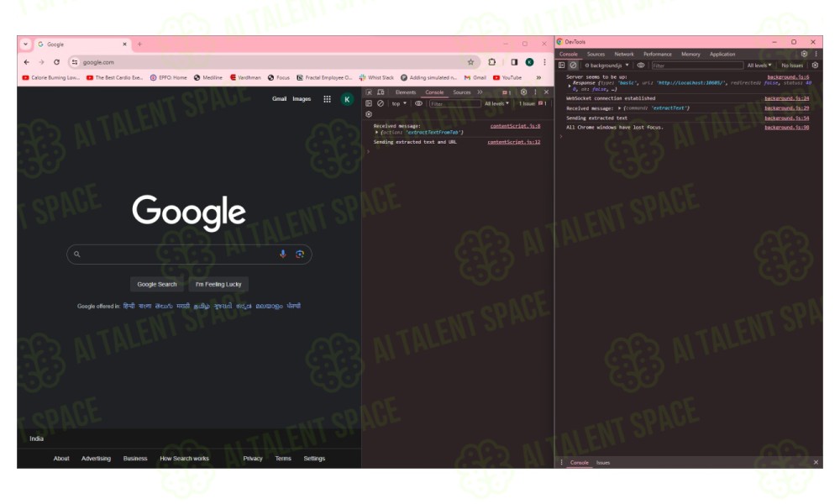Create live expression in docked DevTools console
Screen dimensions: 840x504
pos(419,103)
